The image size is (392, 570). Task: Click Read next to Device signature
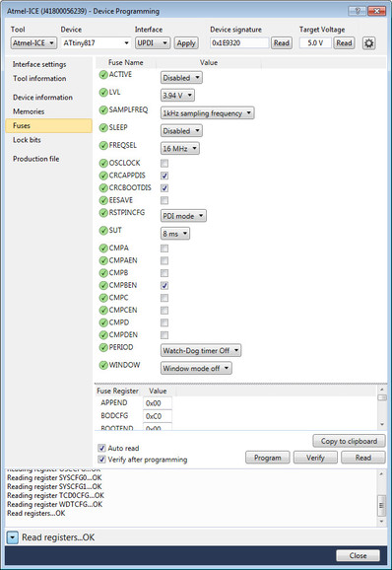coord(282,43)
